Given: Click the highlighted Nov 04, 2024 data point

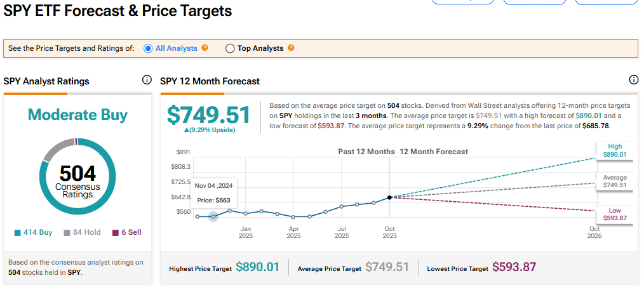Looking at the screenshot, I should tap(213, 216).
